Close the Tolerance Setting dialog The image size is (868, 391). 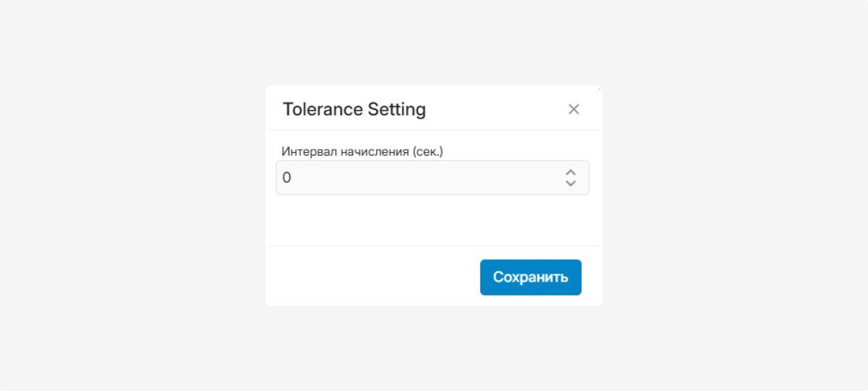574,109
